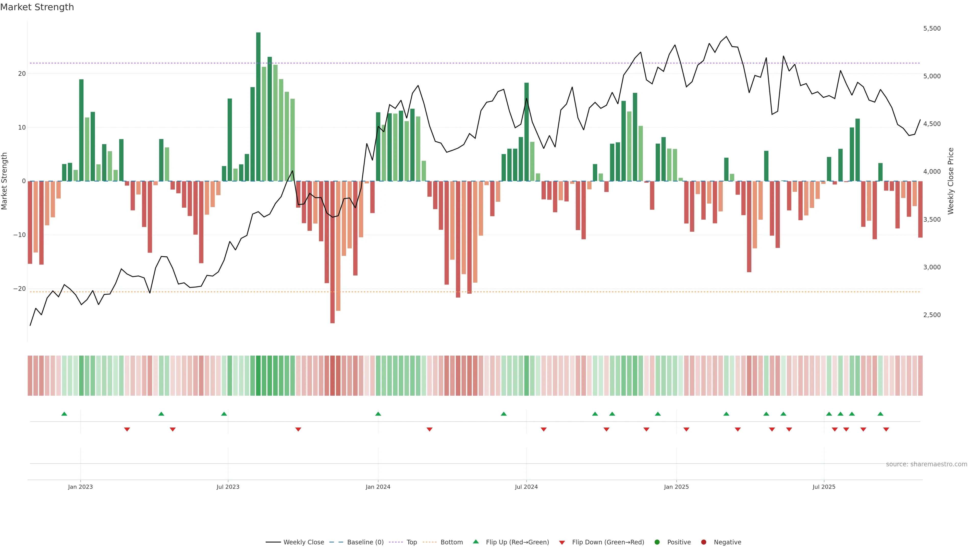This screenshot has height=551, width=980.
Task: Select the last red flip-down triangle marker
Action: tap(886, 429)
